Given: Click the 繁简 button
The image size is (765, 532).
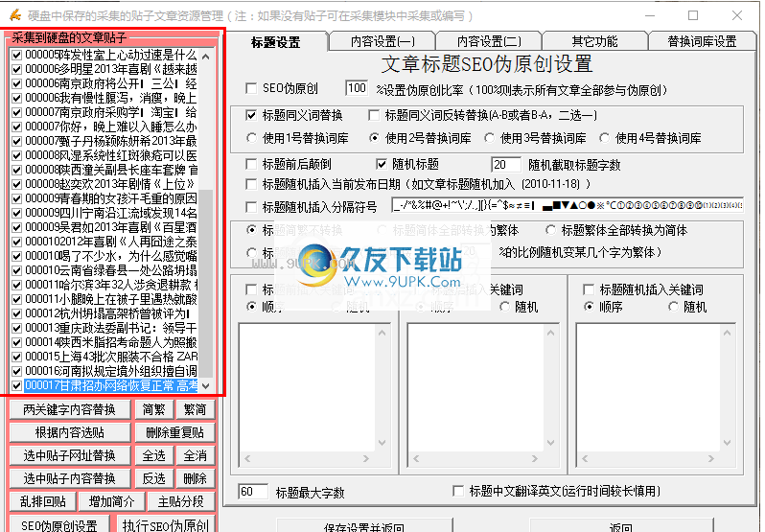Looking at the screenshot, I should (196, 409).
